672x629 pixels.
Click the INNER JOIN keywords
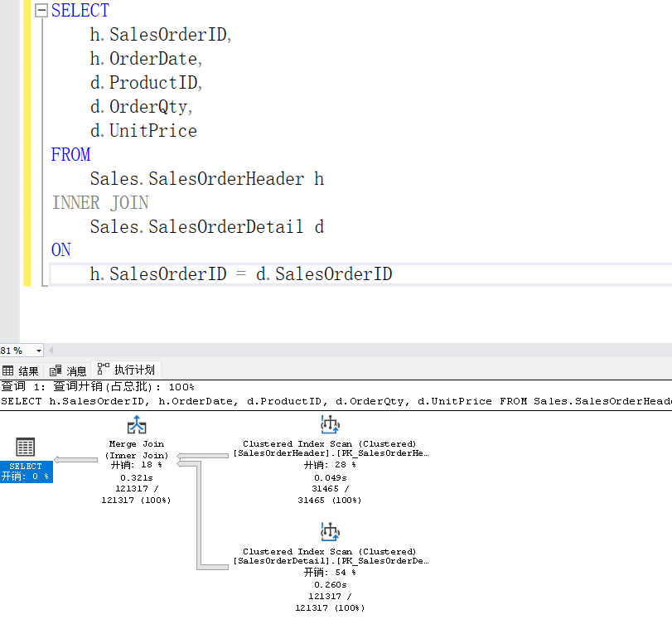[100, 203]
